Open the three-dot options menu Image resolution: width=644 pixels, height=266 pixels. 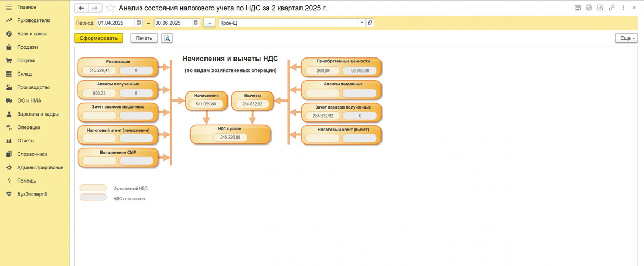point(623,8)
